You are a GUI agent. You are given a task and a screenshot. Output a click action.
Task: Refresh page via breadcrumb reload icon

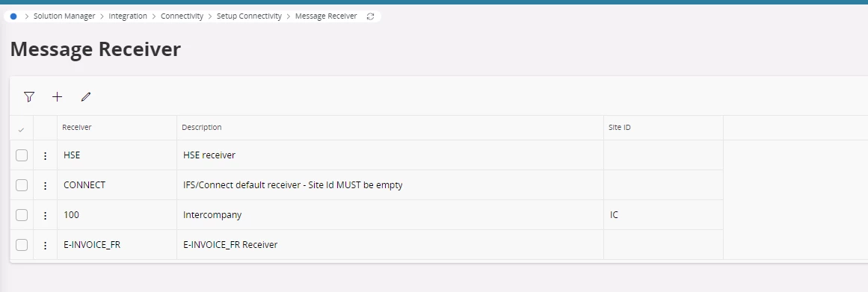(370, 16)
